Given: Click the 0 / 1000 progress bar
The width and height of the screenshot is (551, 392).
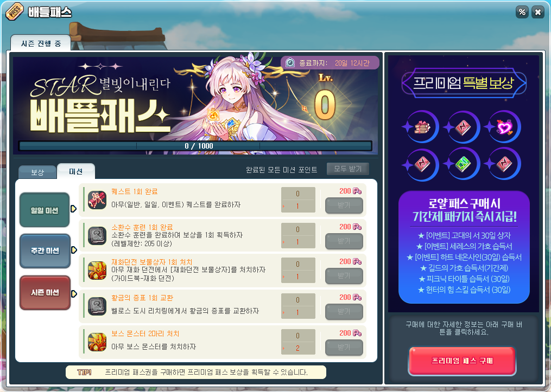Looking at the screenshot, I should (195, 146).
